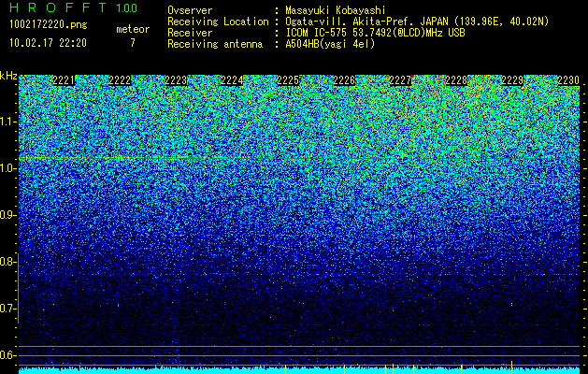Click the 0.6 frequency axis label
Image resolution: width=588 pixels, height=374 pixels.
7,355
